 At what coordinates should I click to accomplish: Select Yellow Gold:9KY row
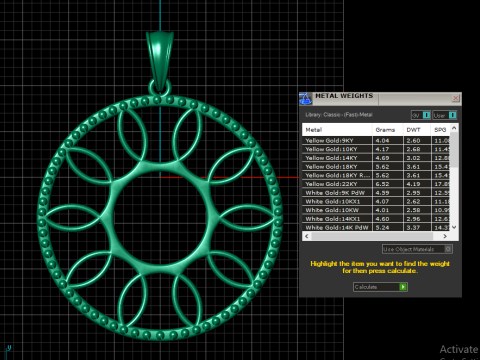(x=376, y=140)
